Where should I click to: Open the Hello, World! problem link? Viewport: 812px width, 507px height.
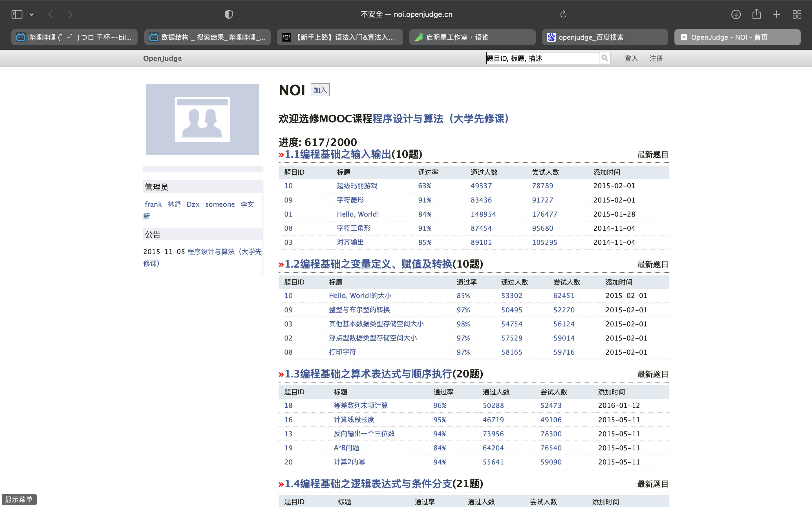358,214
